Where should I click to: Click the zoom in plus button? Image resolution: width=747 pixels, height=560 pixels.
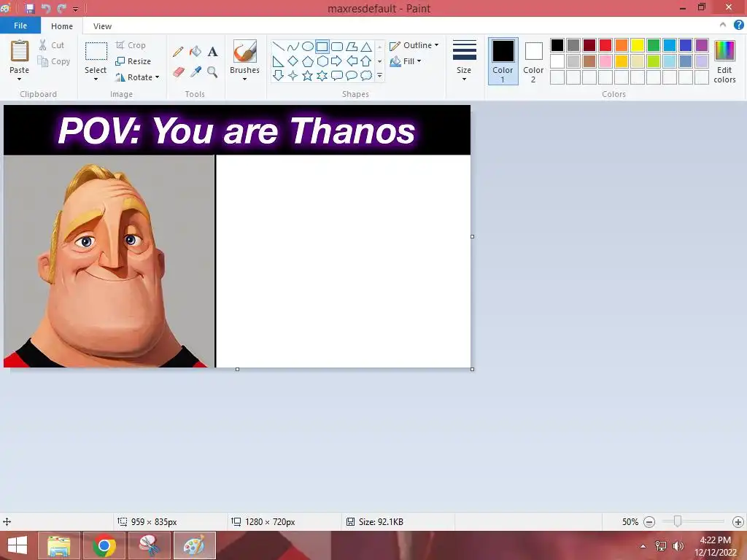point(738,522)
